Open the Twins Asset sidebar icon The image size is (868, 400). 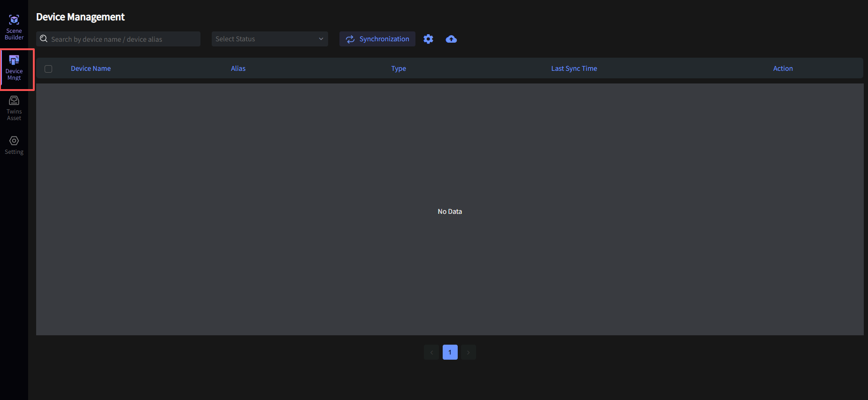(14, 108)
